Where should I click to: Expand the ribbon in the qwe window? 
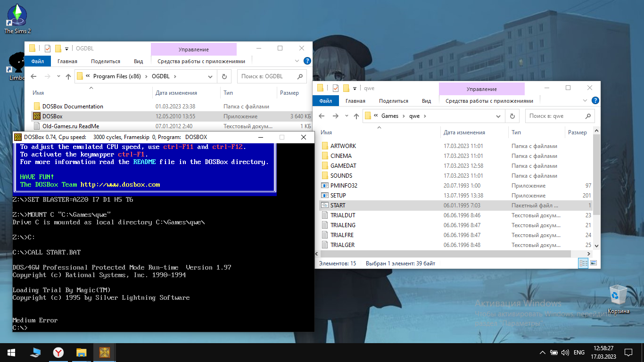coord(585,100)
